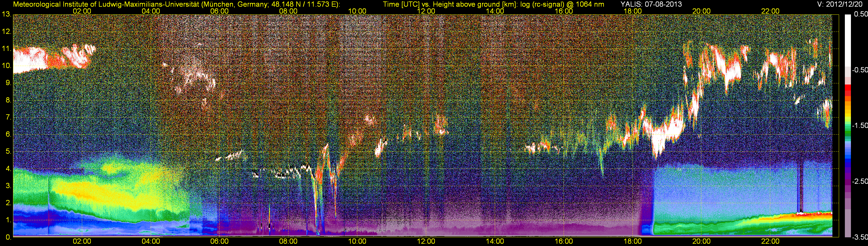The width and height of the screenshot is (868, 246).
Task: Click the '8.' height axis label
Action: 8,100
